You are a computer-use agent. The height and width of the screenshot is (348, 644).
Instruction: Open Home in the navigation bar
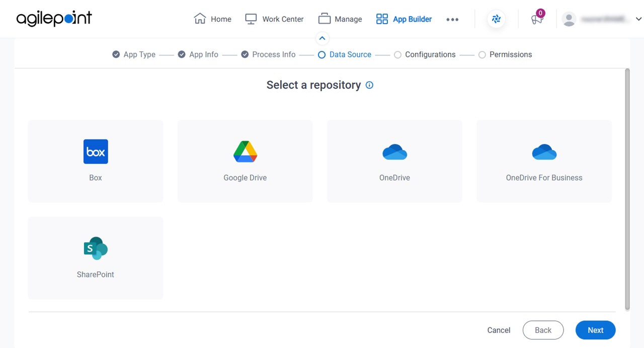point(213,19)
